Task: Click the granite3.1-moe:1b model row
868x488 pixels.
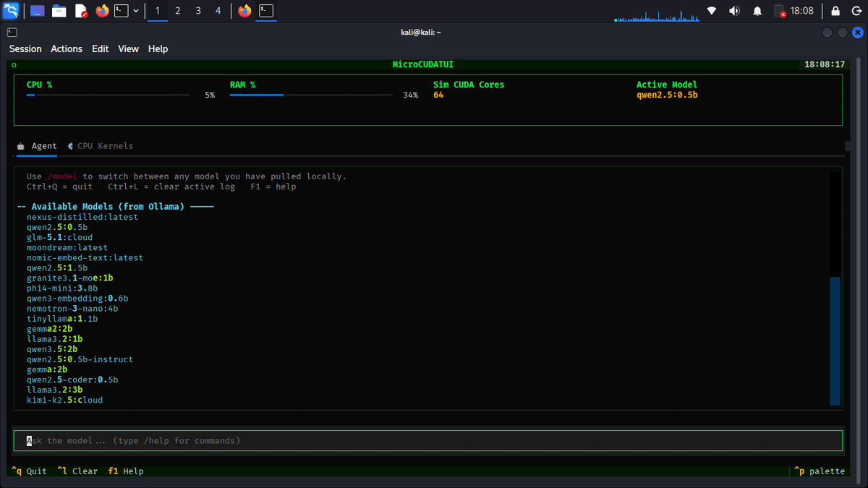Action: 70,278
